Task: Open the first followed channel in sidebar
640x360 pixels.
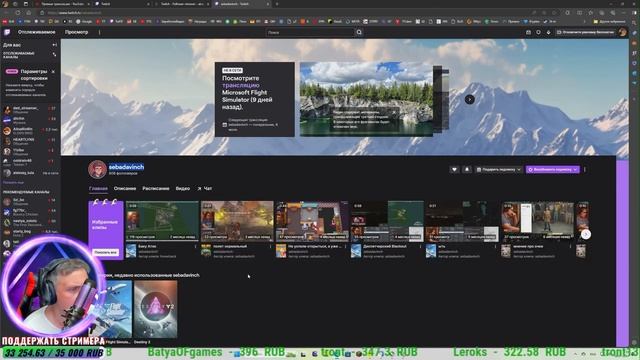Action: [30, 110]
